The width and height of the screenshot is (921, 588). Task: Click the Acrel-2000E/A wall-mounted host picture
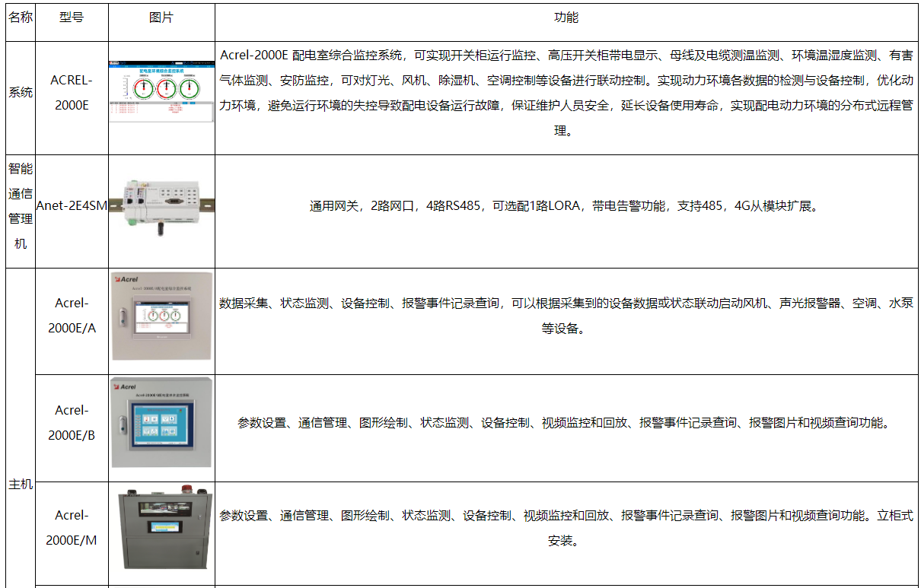(x=161, y=315)
